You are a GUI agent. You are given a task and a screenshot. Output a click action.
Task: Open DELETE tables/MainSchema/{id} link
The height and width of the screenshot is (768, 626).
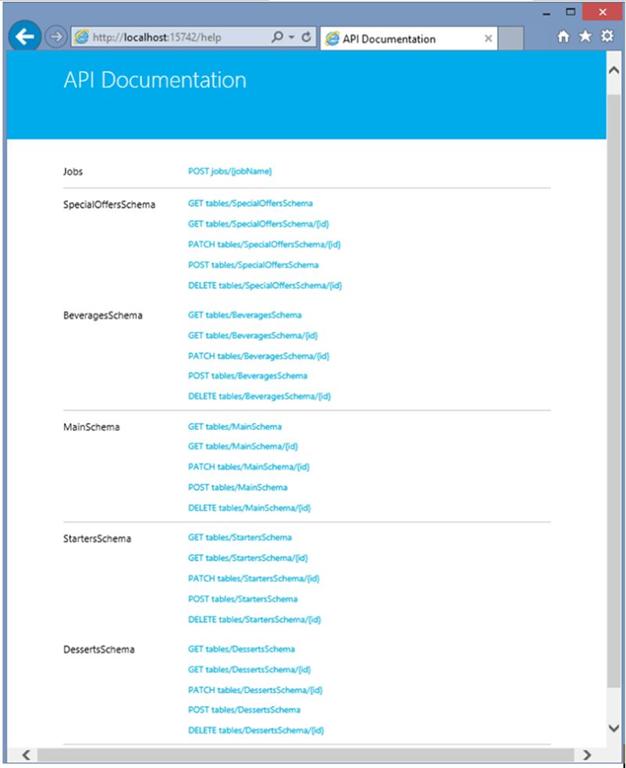click(x=249, y=508)
